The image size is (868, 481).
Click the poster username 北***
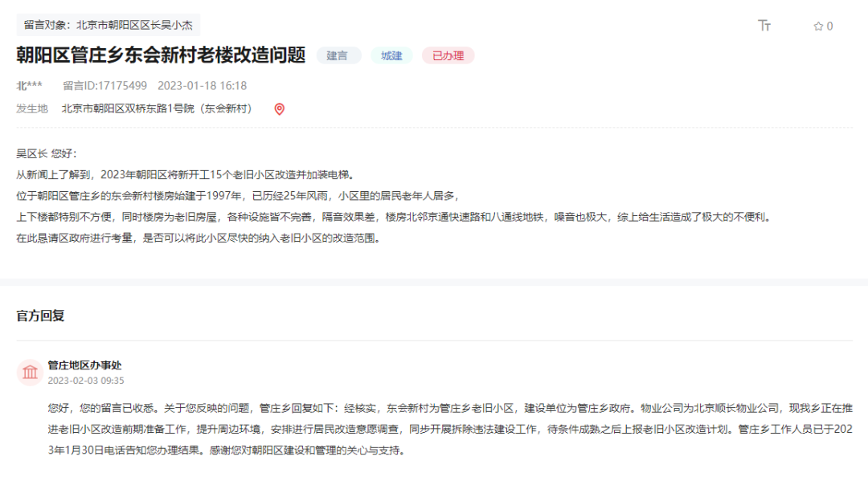[30, 86]
